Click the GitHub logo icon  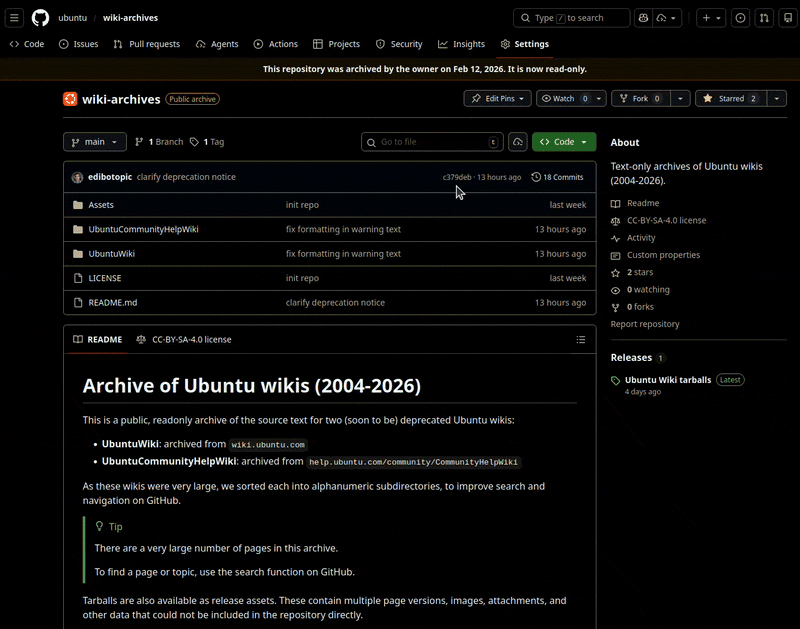click(x=40, y=18)
